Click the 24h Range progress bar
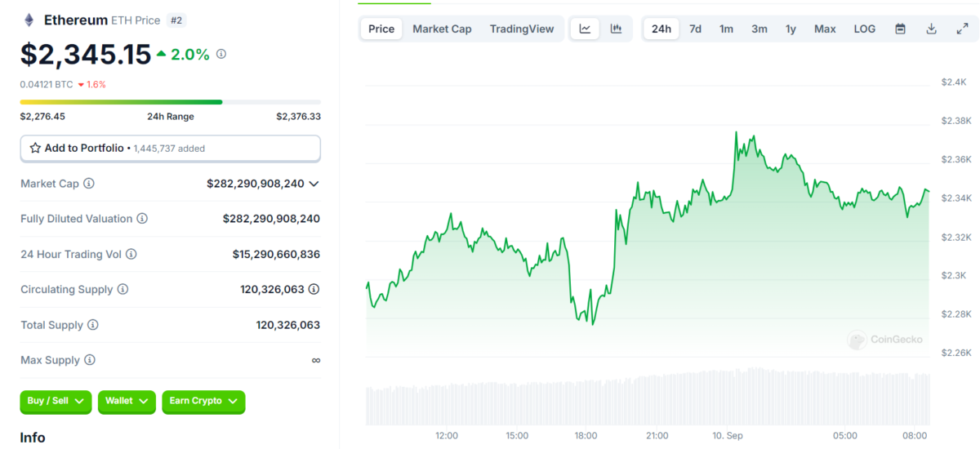The width and height of the screenshot is (980, 449). coord(170,102)
